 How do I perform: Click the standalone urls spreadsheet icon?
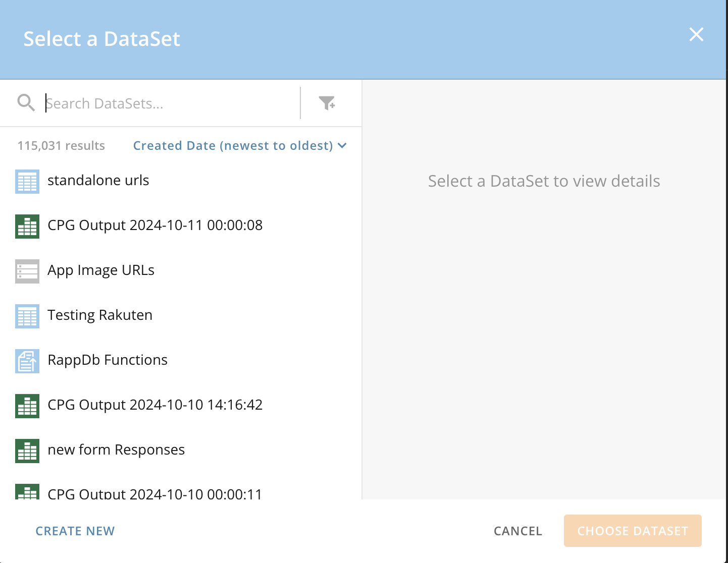[27, 181]
